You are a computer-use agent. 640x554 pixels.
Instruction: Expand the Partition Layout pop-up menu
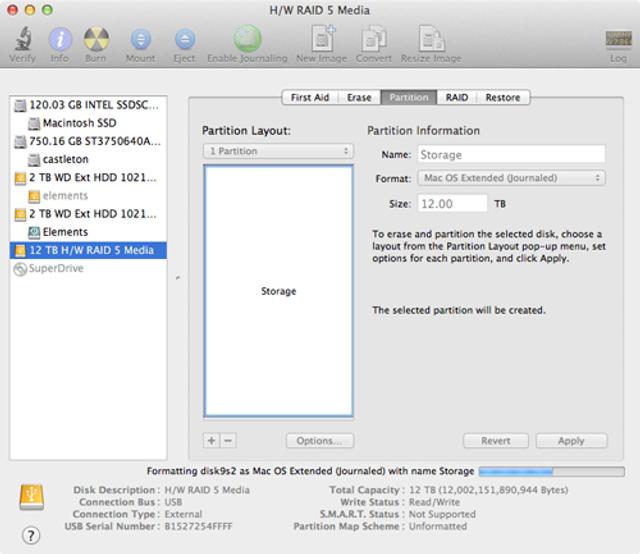278,151
